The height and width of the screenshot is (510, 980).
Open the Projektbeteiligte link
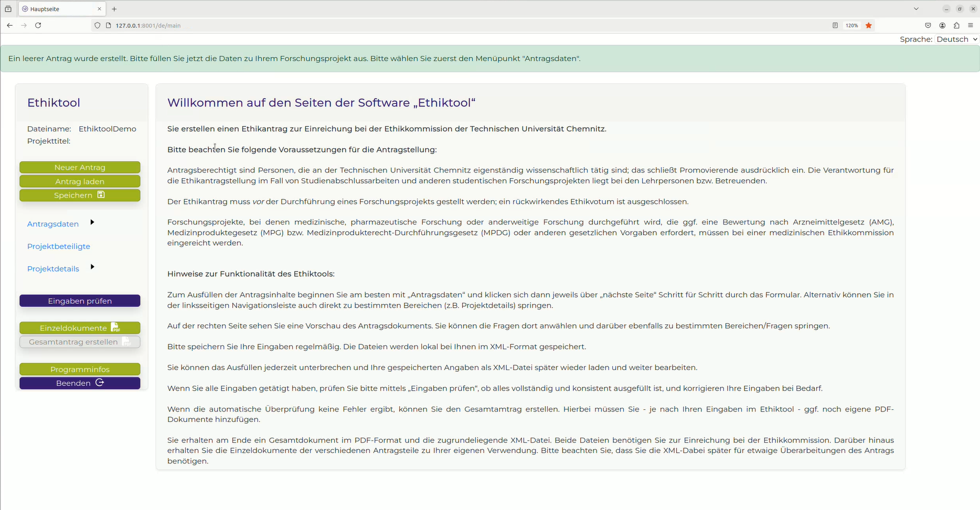click(x=59, y=246)
